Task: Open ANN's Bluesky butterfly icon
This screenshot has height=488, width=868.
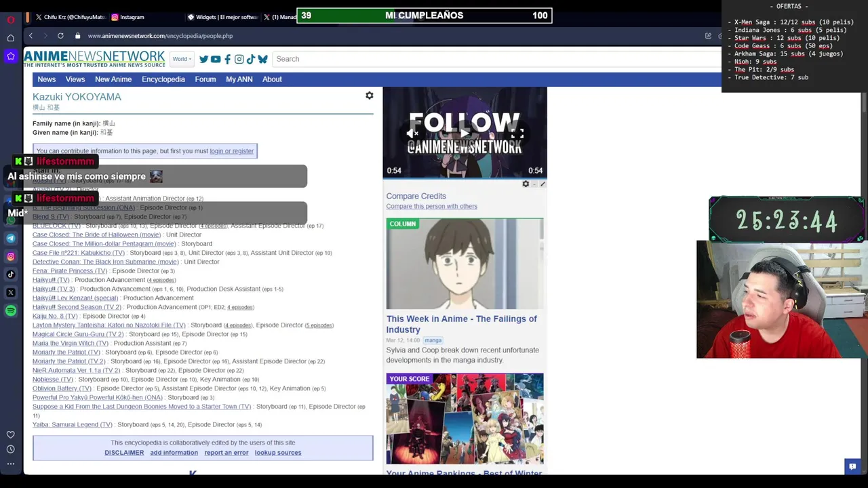Action: (x=262, y=59)
